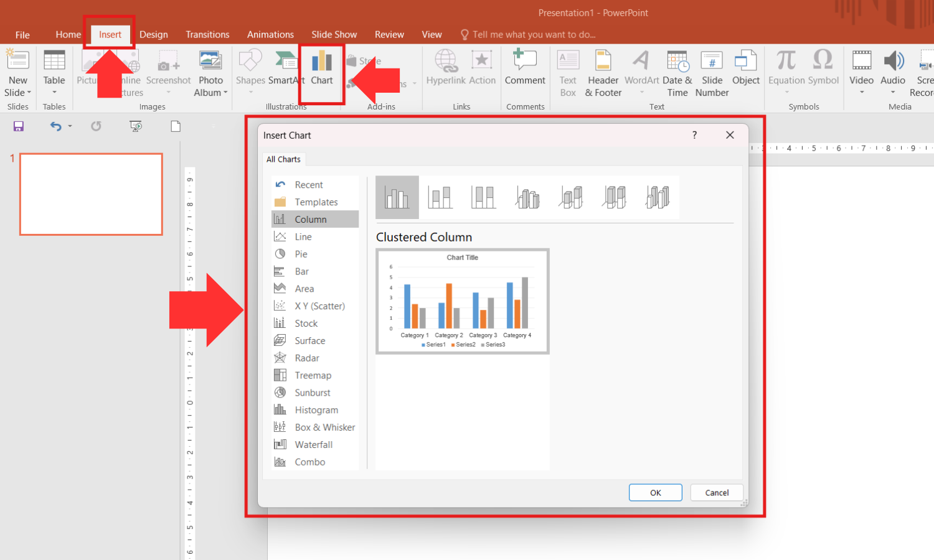Close the Insert Chart dialog

pyautogui.click(x=730, y=135)
